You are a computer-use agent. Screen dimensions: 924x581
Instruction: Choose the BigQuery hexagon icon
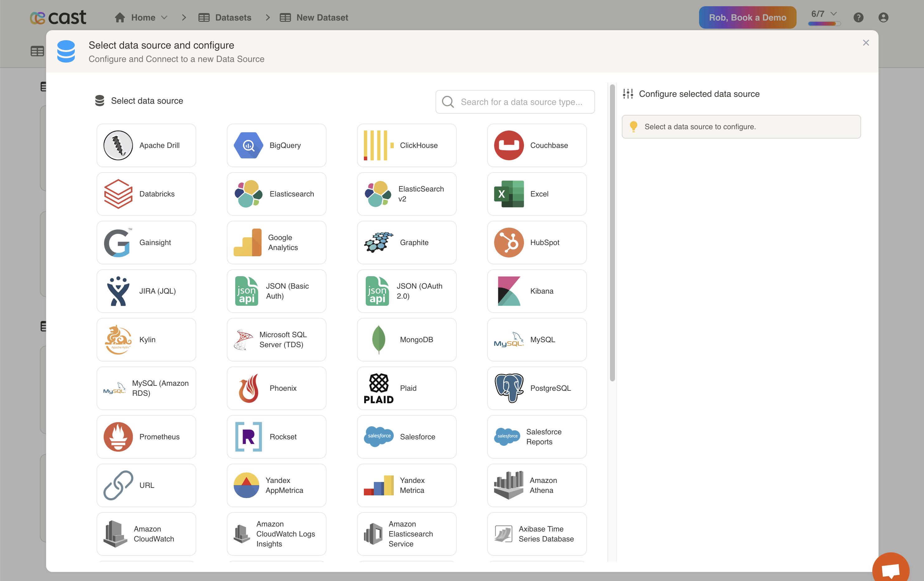(248, 145)
